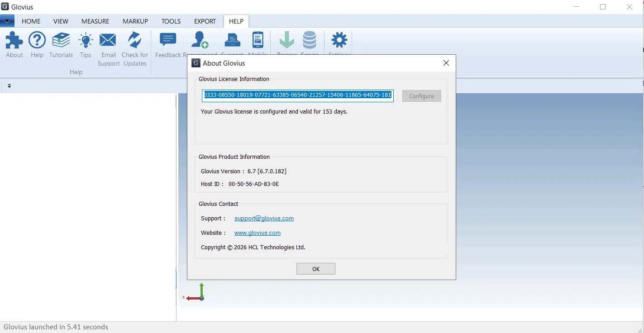Maximize the Glovius main window
The height and width of the screenshot is (333, 644).
603,7
